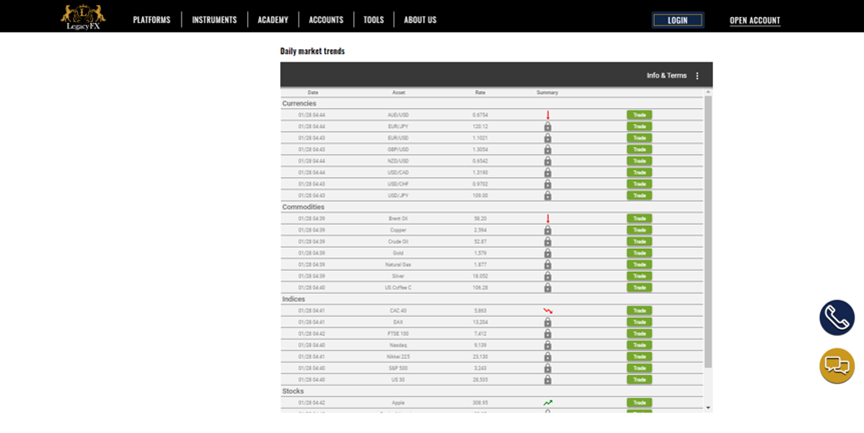Click the Stocks section heading
864x433 pixels.
(293, 391)
